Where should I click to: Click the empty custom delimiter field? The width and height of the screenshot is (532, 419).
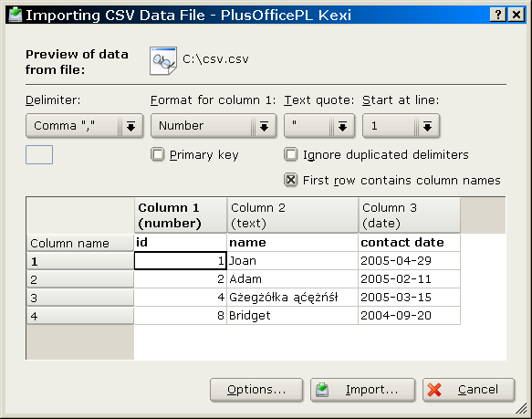[x=39, y=155]
